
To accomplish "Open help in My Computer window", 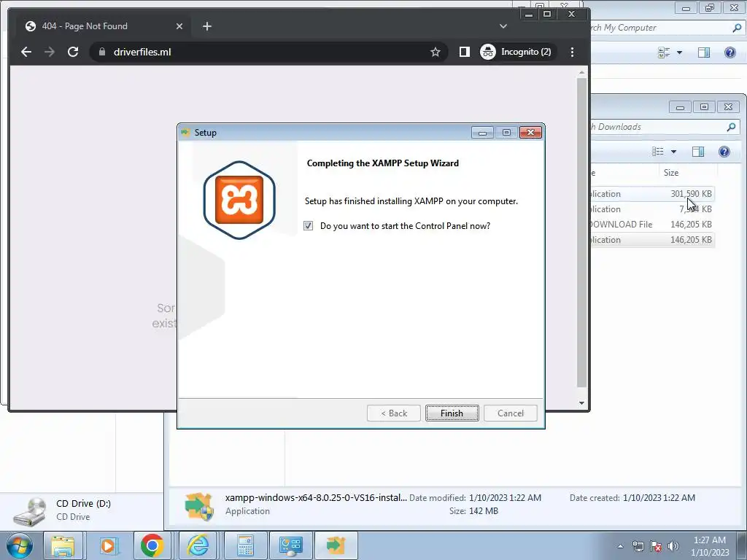I will (729, 52).
